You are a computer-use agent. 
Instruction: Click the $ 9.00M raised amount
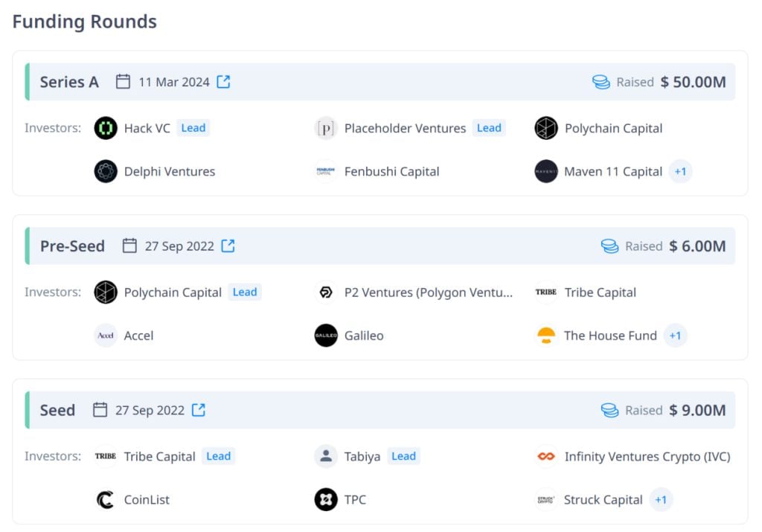[697, 411]
